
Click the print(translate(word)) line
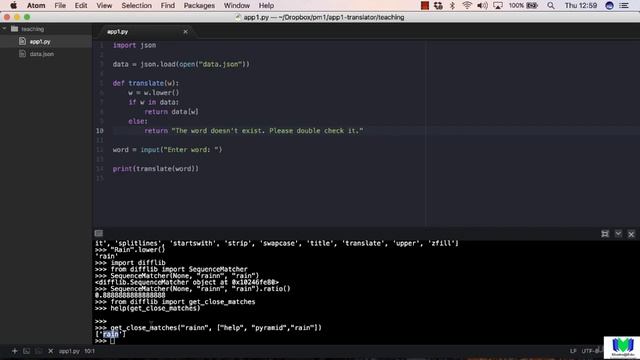coord(156,169)
